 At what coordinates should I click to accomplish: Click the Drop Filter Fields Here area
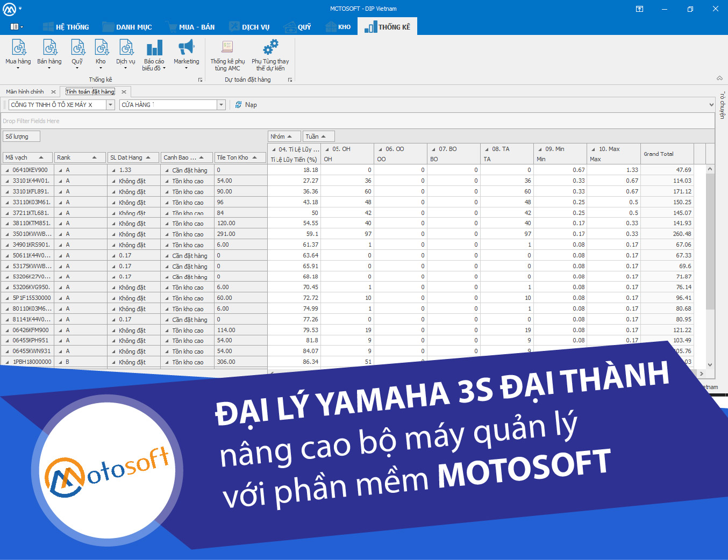click(x=357, y=121)
